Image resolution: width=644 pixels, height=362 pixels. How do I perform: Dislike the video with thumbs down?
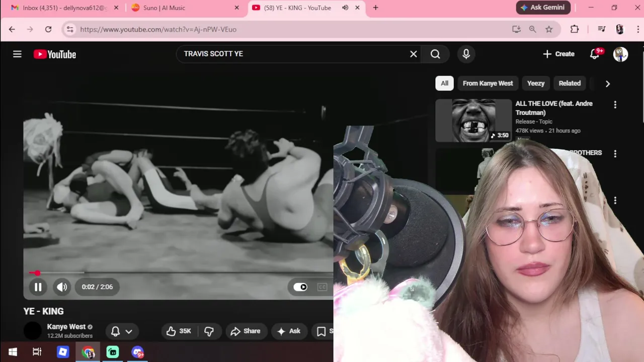[209, 331]
